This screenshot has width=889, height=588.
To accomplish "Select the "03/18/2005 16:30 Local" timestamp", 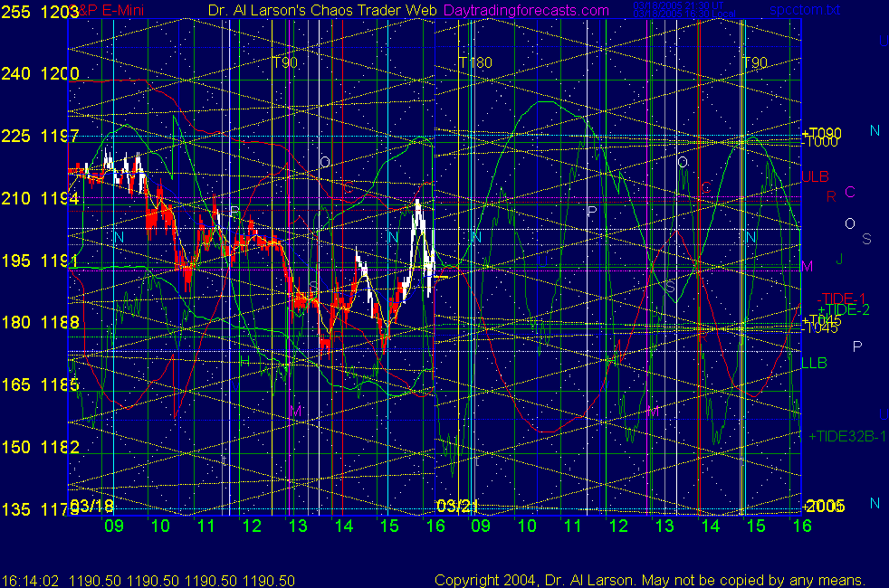I will [x=684, y=14].
